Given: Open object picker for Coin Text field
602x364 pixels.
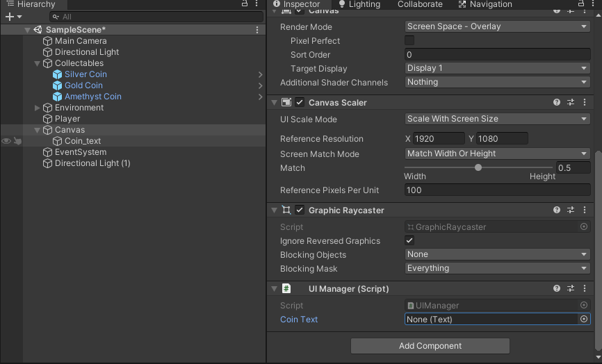Looking at the screenshot, I should point(583,319).
